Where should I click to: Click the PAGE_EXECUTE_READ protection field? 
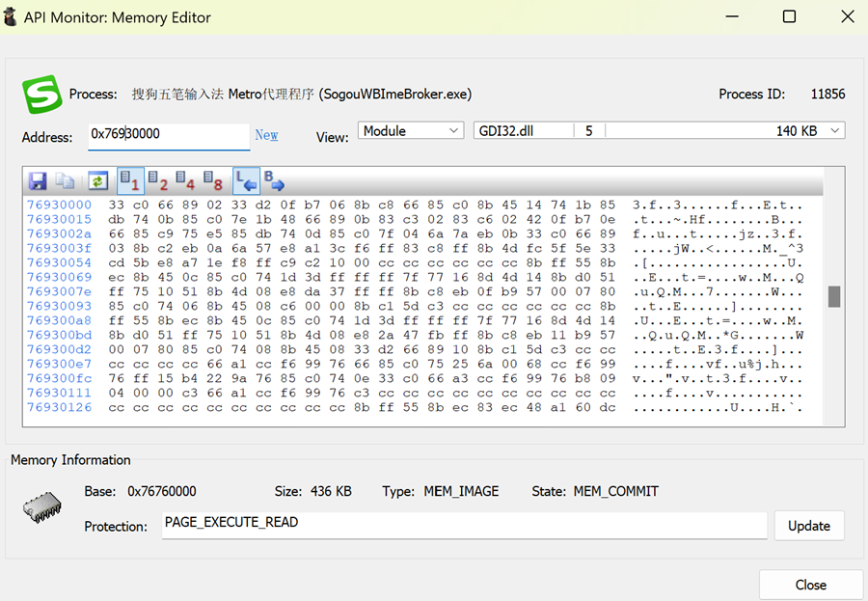(464, 526)
